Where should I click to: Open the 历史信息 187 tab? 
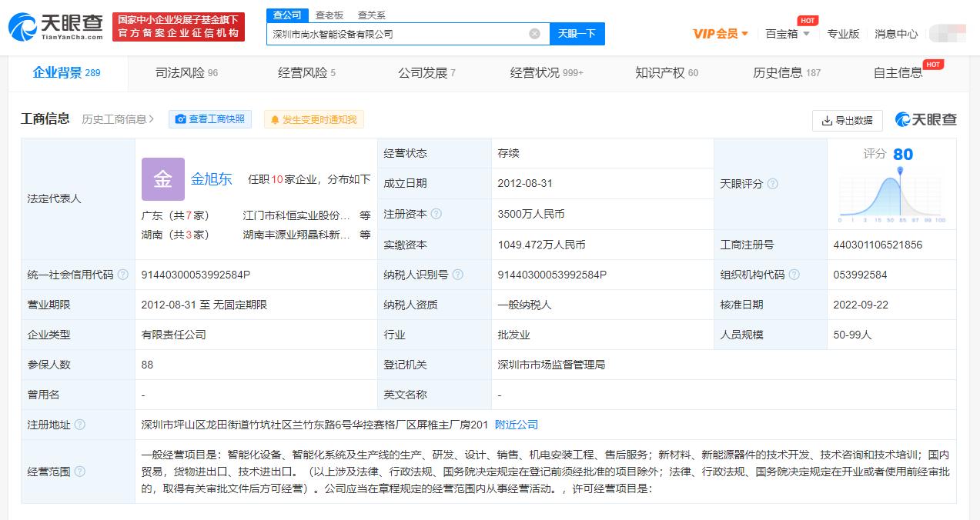(787, 73)
